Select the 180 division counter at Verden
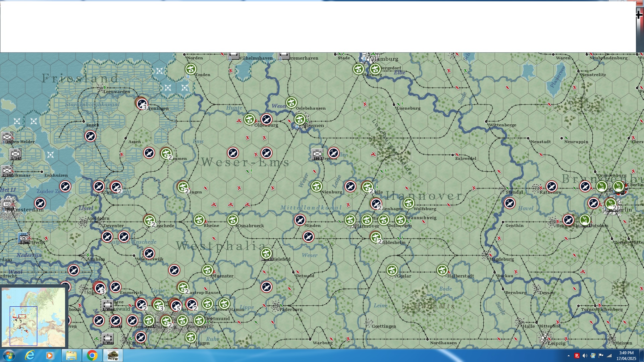 click(317, 154)
